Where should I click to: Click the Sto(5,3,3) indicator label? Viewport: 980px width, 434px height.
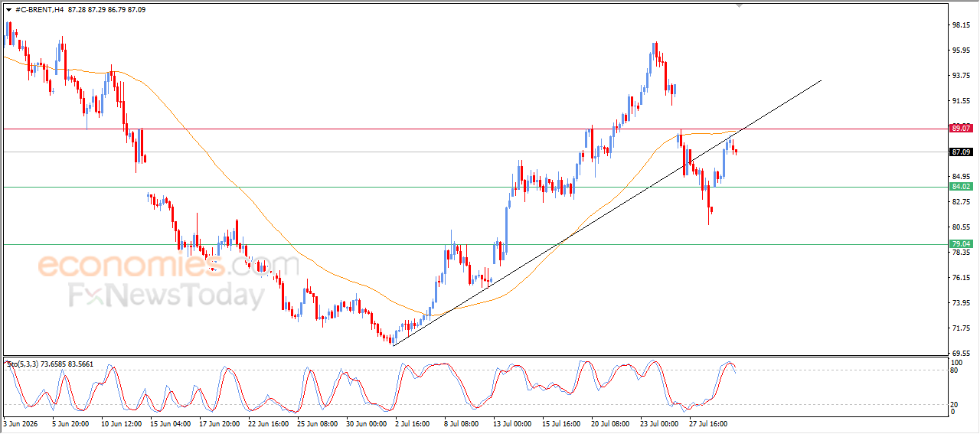(x=50, y=364)
